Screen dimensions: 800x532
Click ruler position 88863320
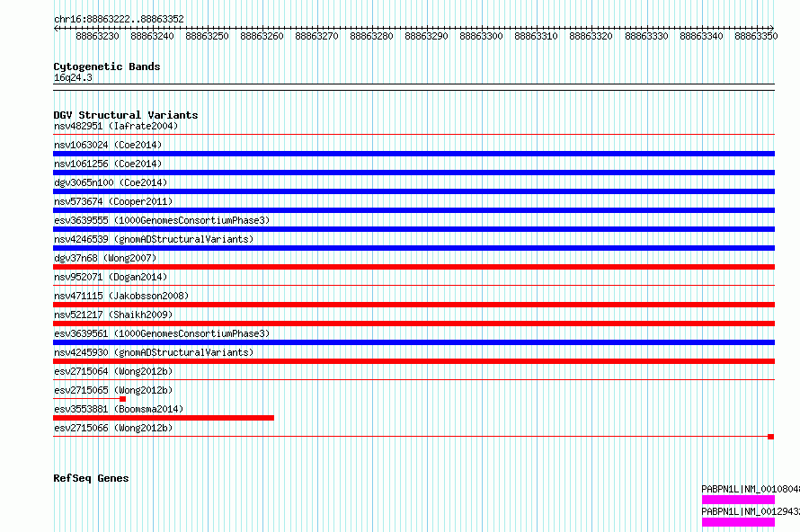tap(591, 36)
